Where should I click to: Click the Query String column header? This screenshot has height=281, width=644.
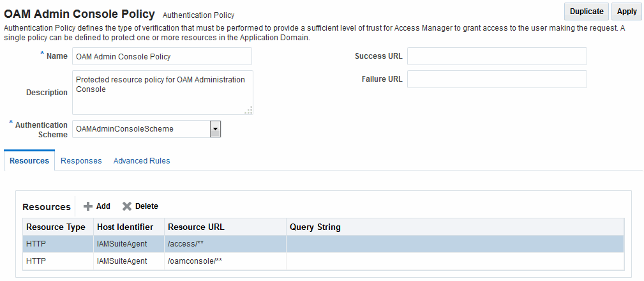454,227
